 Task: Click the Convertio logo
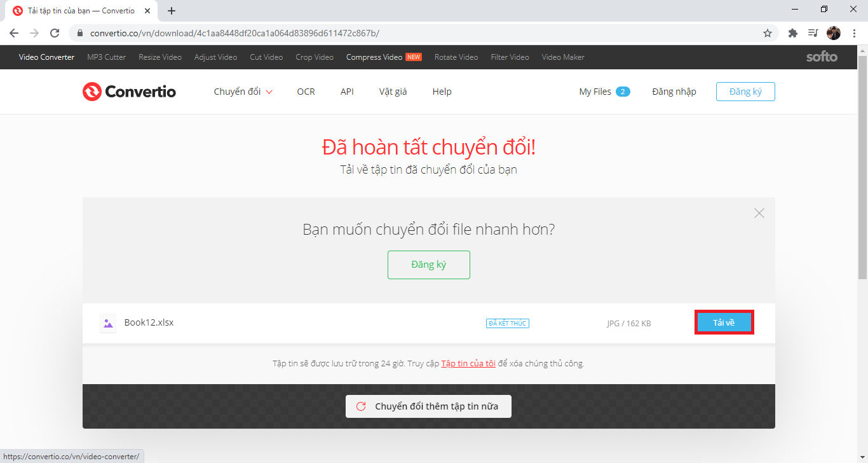coord(129,92)
